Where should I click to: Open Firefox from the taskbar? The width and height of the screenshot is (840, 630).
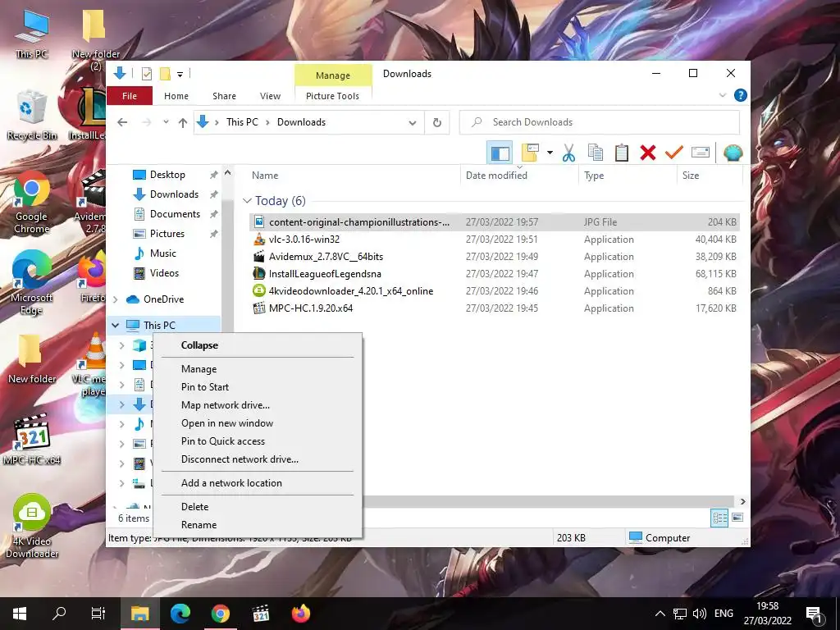click(301, 614)
